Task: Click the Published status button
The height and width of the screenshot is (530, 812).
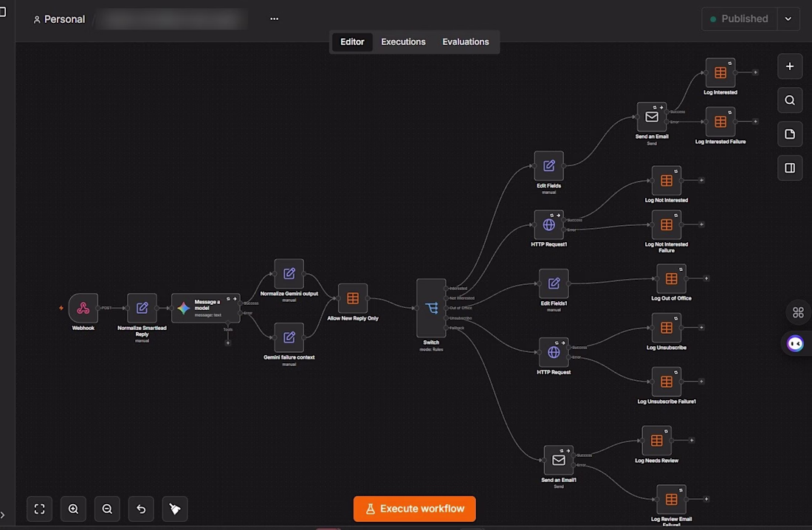Action: point(740,19)
